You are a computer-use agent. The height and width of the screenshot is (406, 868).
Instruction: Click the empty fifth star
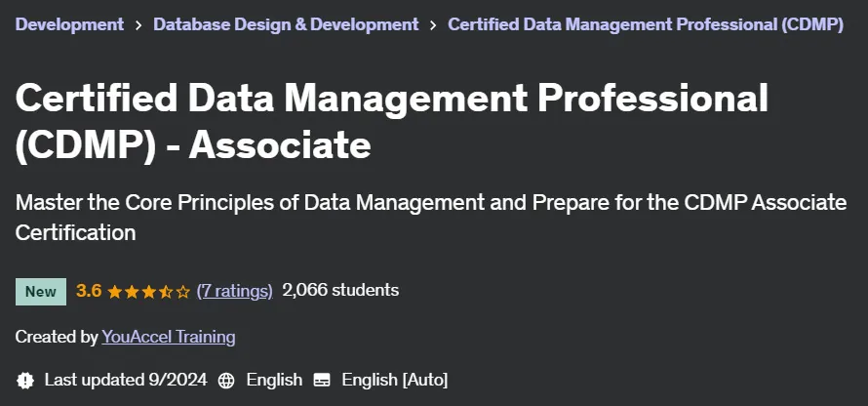183,292
